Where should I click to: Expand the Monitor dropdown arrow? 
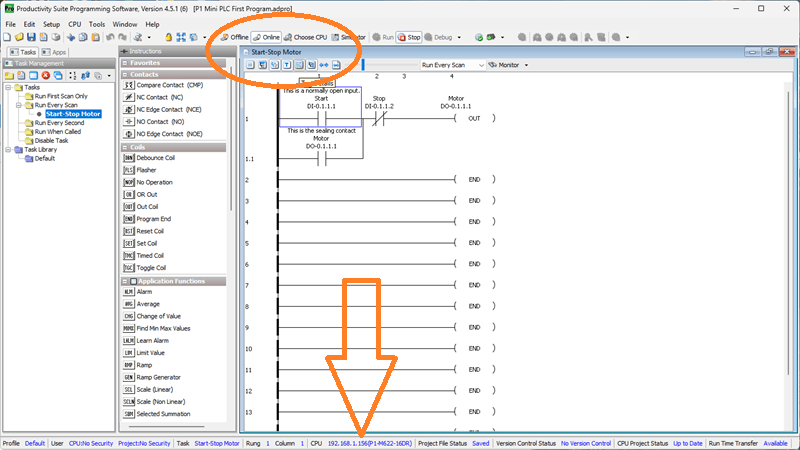coord(526,65)
